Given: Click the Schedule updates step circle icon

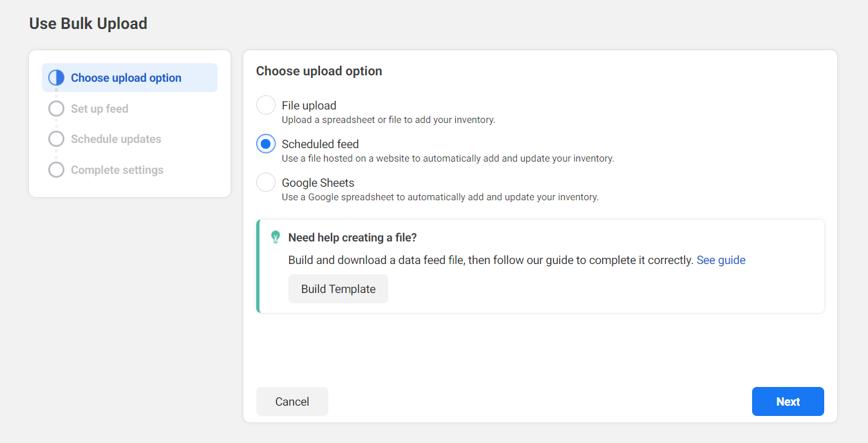Looking at the screenshot, I should tap(57, 139).
